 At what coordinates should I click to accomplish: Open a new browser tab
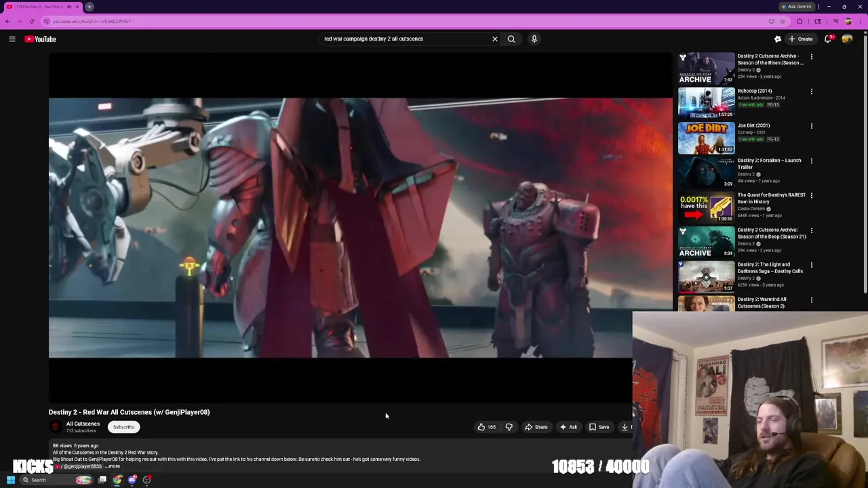pos(89,7)
